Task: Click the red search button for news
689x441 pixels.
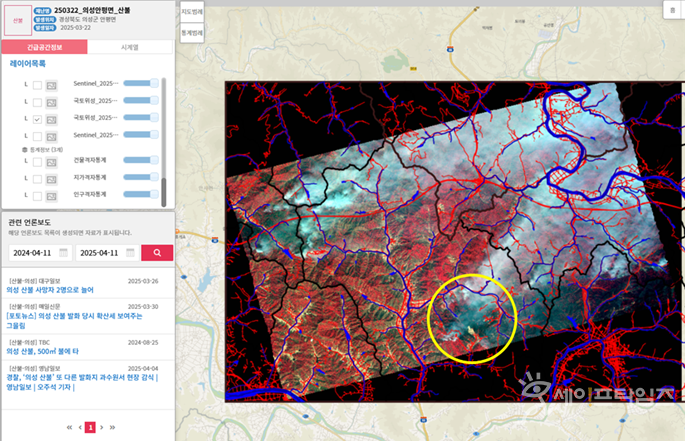Action: (x=157, y=253)
